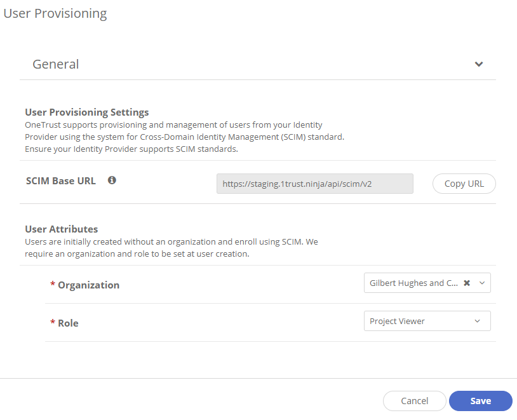Image resolution: width=517 pixels, height=420 pixels.
Task: Click the chevron icon on the General section
Action: point(480,64)
